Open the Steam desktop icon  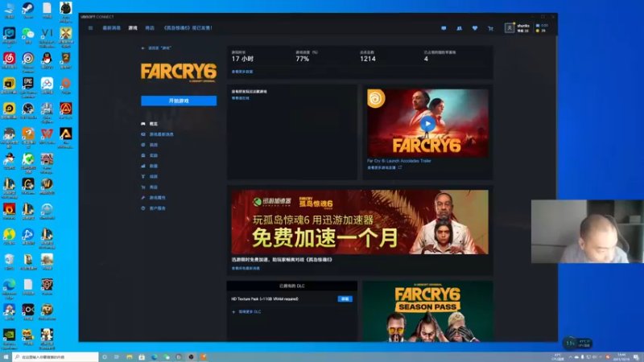(28, 10)
